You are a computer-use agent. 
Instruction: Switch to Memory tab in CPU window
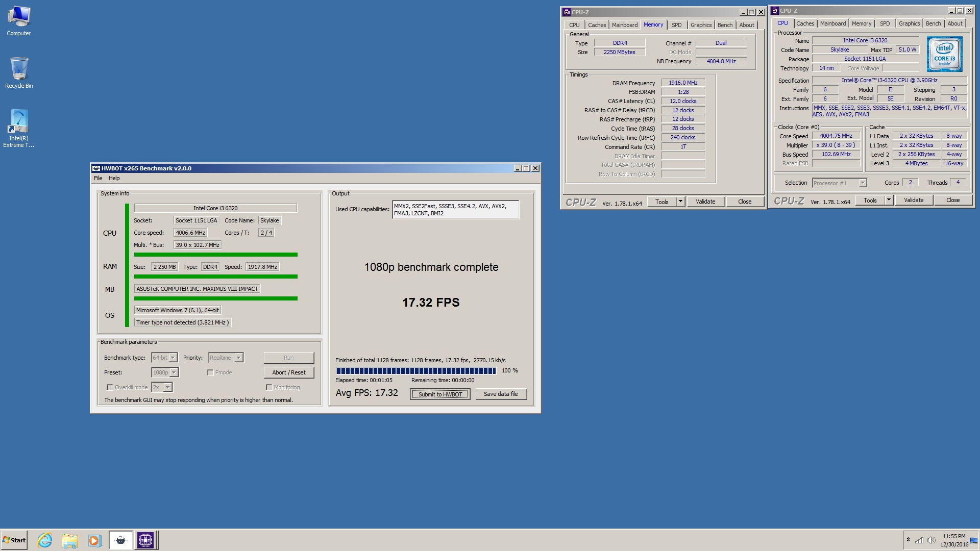pyautogui.click(x=862, y=23)
